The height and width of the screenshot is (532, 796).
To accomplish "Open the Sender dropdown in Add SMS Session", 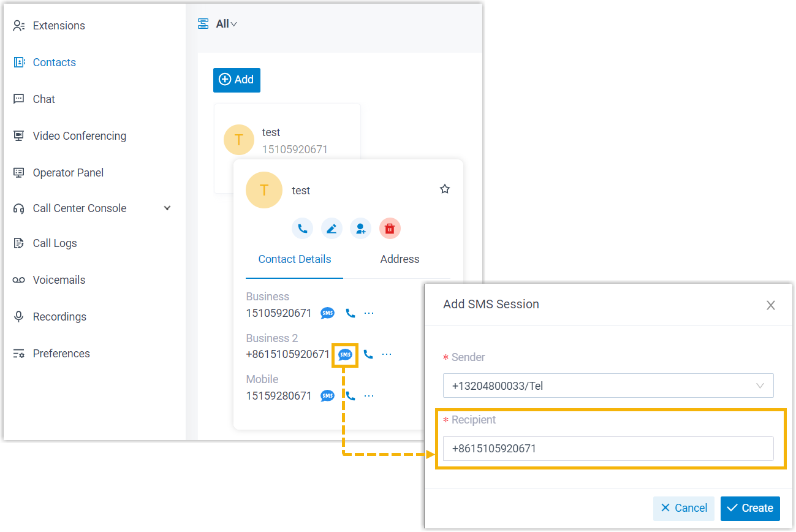I will click(608, 386).
